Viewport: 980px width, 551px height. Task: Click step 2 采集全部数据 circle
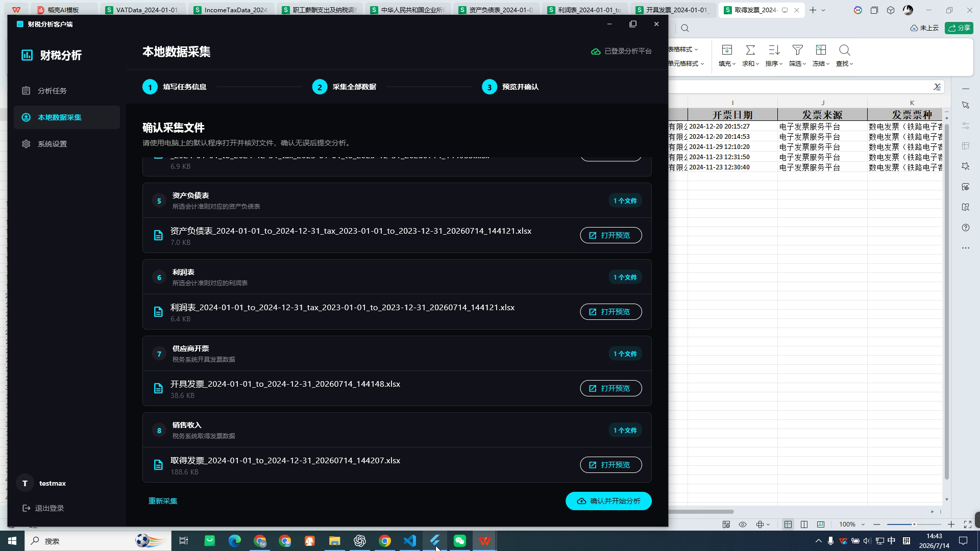[320, 87]
